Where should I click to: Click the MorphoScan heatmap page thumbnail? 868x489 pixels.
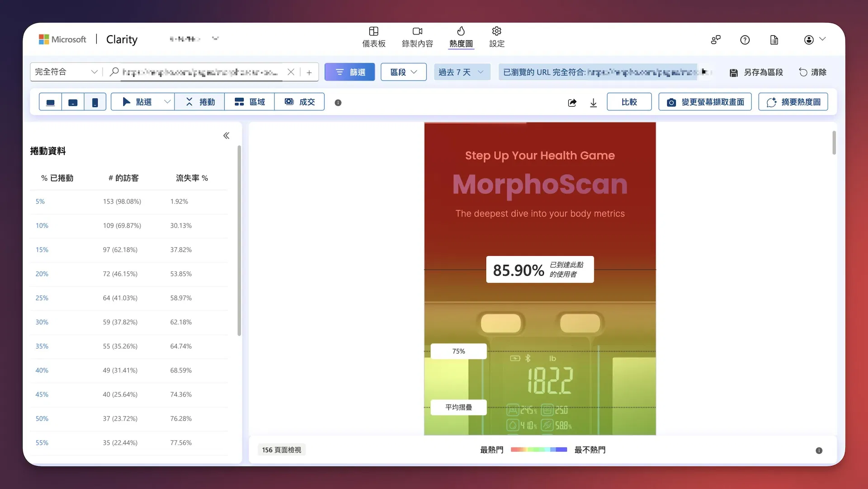point(540,279)
